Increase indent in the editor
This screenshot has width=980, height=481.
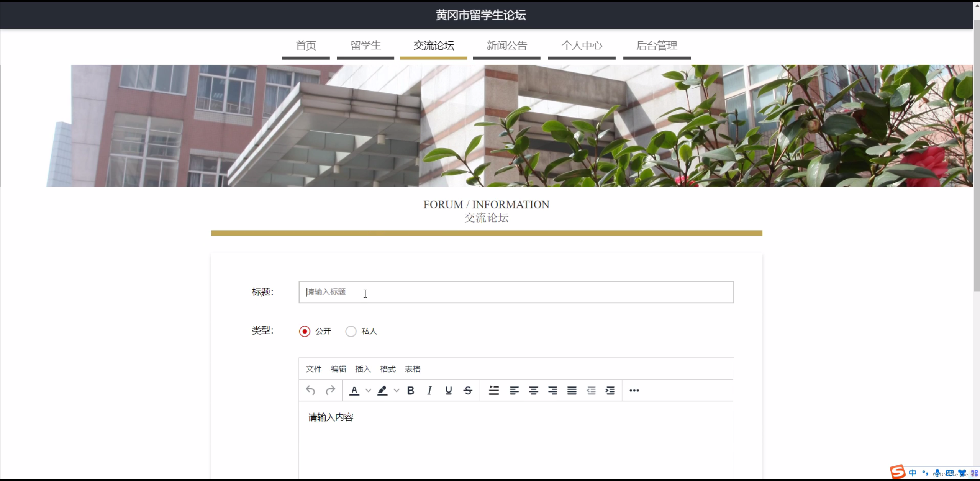coord(610,390)
